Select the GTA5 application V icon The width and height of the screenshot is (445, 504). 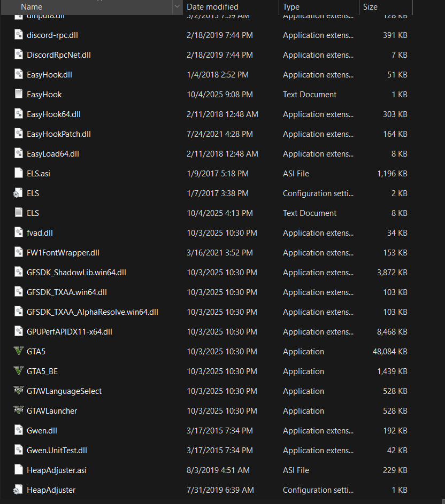tap(19, 351)
